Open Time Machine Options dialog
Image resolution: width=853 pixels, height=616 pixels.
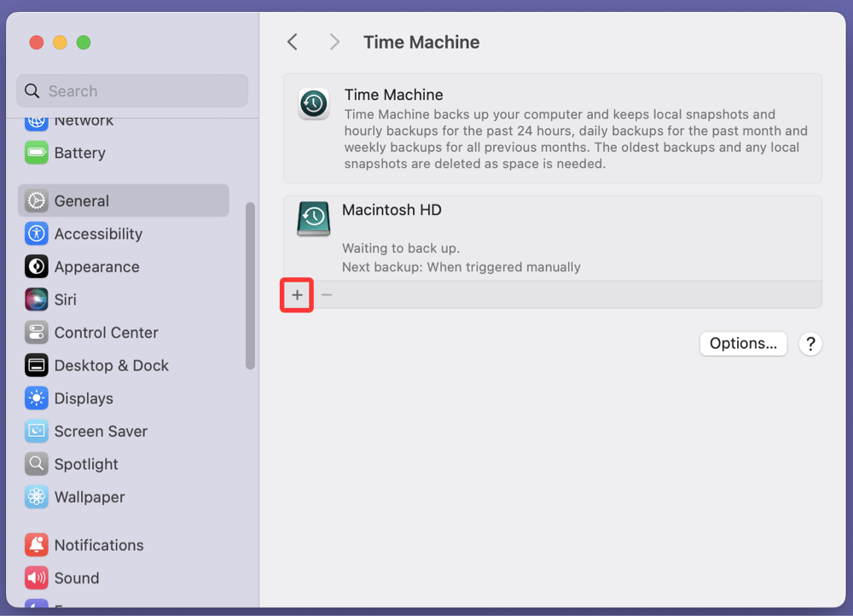pos(743,344)
